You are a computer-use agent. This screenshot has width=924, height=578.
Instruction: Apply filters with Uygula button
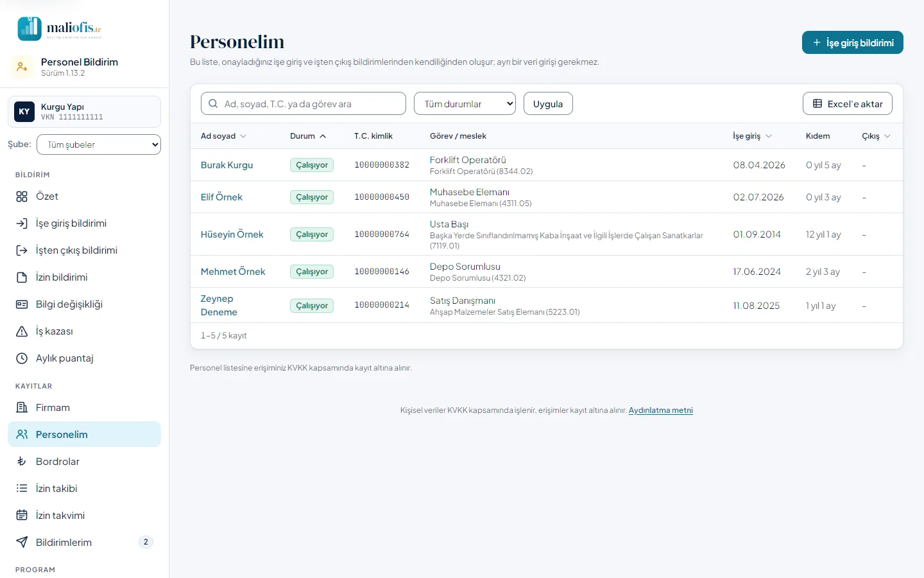548,103
